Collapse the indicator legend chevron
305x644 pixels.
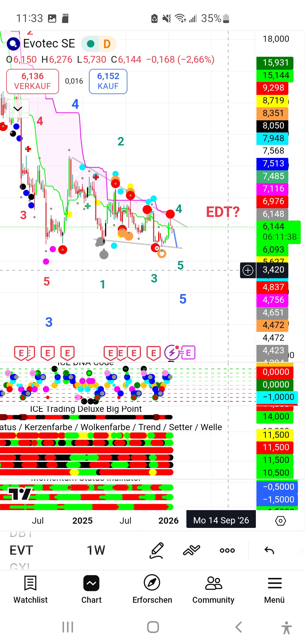pos(18,109)
